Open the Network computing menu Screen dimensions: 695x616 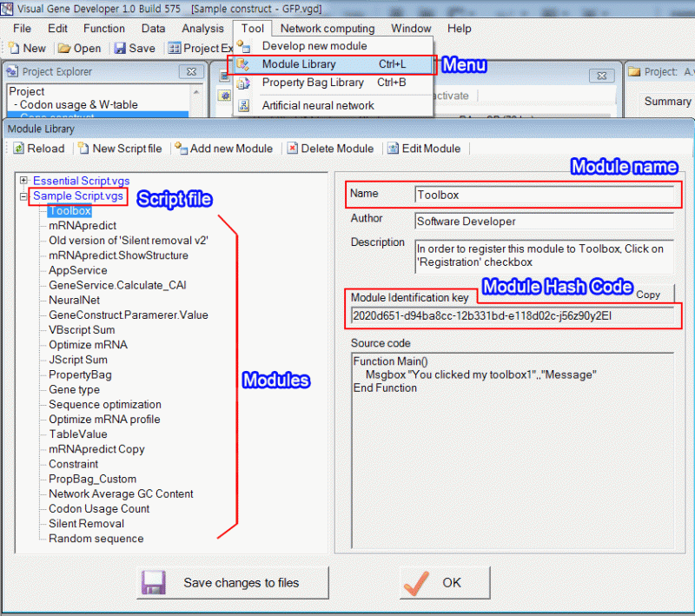[x=328, y=29]
